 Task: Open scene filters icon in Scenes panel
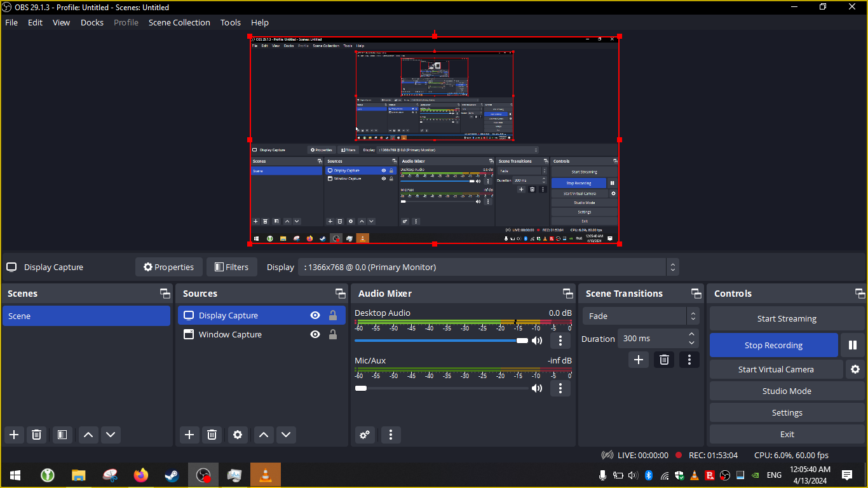(62, 435)
